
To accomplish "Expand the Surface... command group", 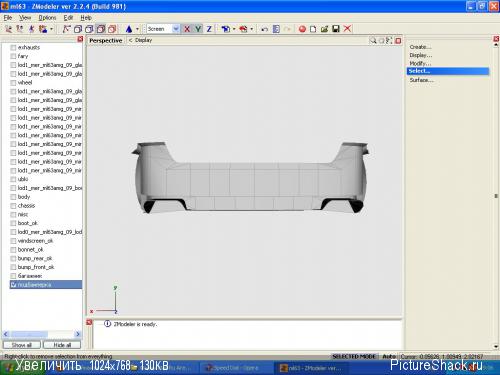I will click(422, 80).
